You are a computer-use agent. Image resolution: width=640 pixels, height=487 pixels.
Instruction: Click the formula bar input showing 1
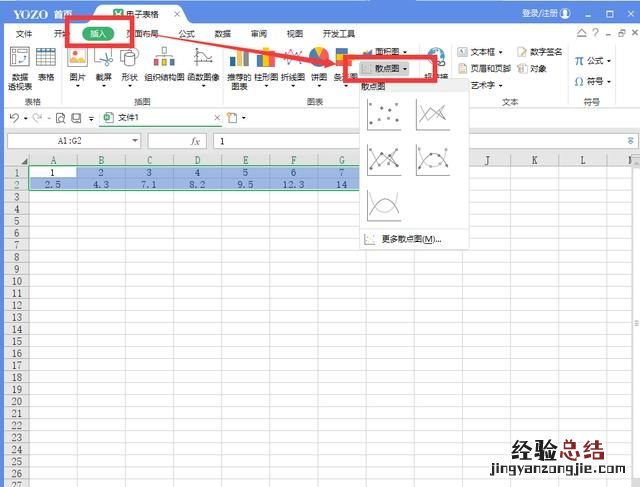coord(286,141)
